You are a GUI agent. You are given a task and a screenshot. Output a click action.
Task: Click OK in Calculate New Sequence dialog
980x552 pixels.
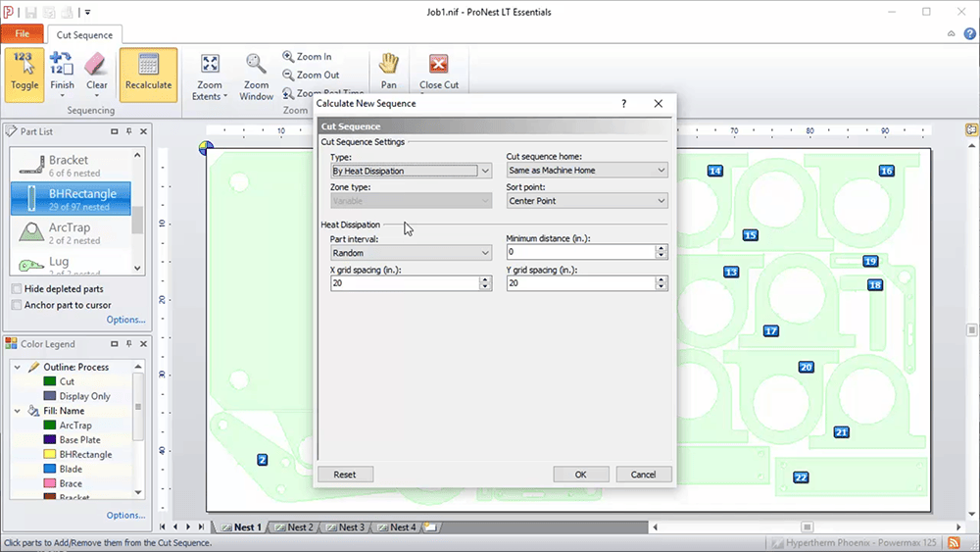[x=580, y=475]
